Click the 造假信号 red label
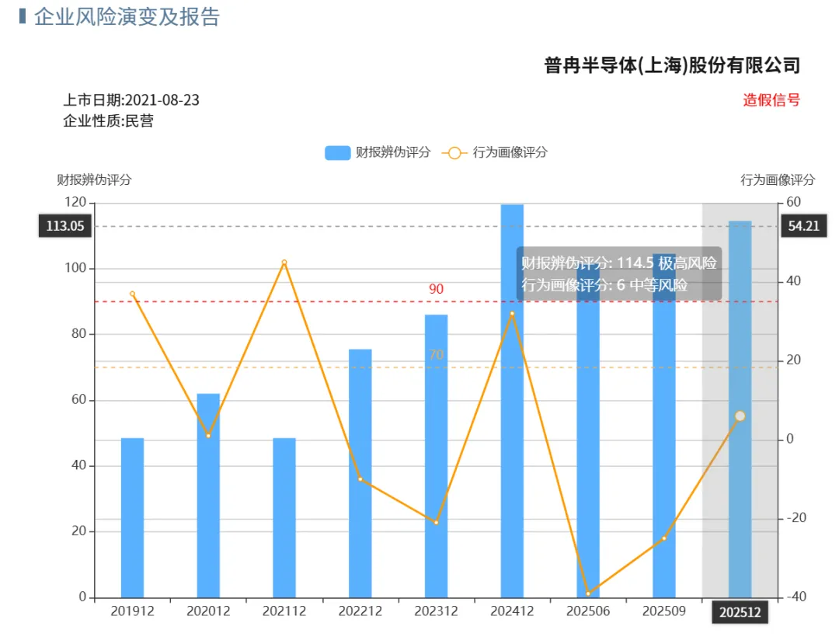This screenshot has width=839, height=644. tap(771, 100)
